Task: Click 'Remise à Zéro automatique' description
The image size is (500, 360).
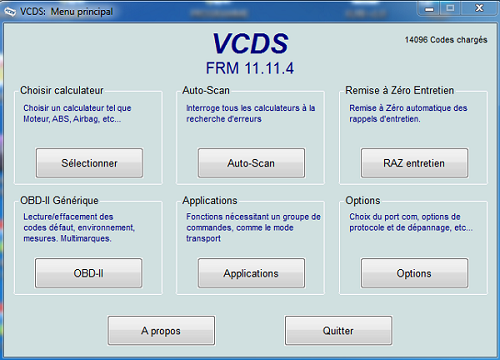Action: (x=408, y=113)
